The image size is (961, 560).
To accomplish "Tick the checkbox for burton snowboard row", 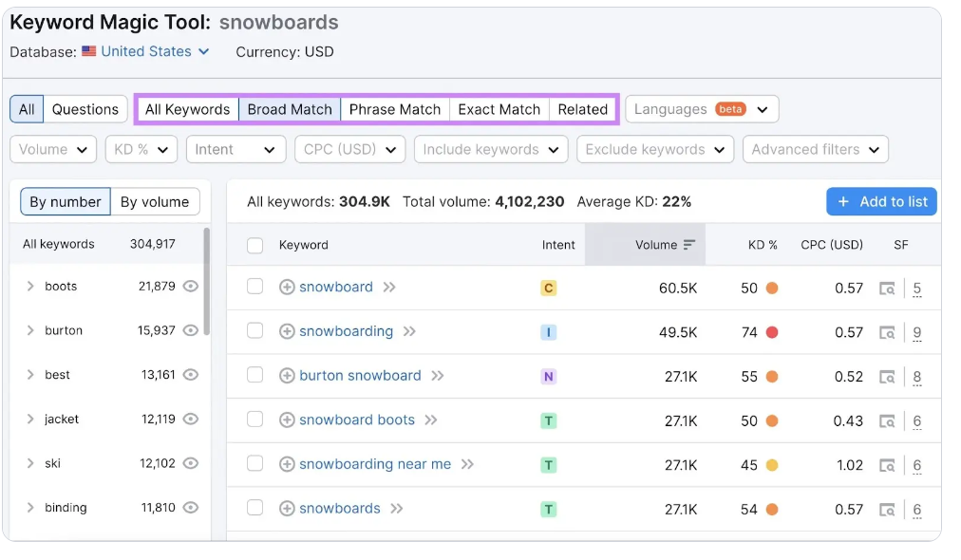I will 254,375.
